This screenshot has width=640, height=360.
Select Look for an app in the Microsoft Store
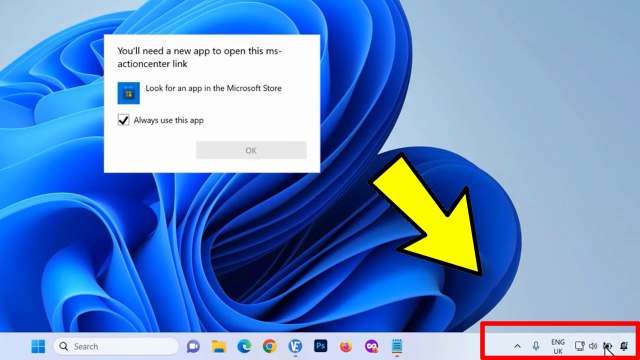click(213, 88)
